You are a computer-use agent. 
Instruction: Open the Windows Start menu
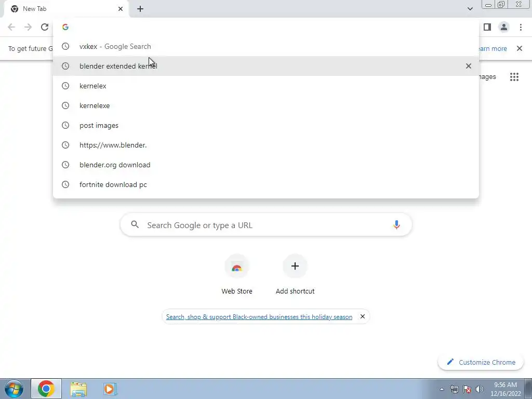click(14, 389)
